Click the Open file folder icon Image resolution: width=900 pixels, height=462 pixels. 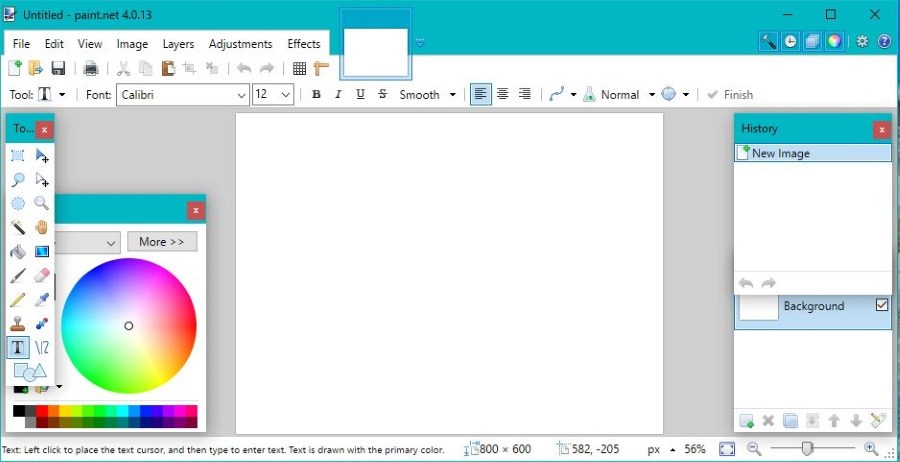36,68
